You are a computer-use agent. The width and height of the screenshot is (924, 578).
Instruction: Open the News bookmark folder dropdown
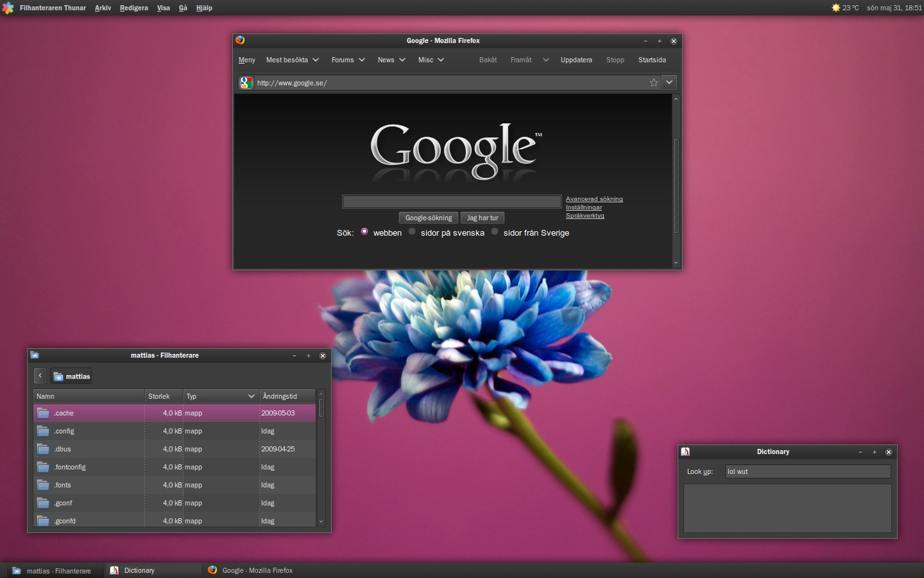(x=402, y=60)
